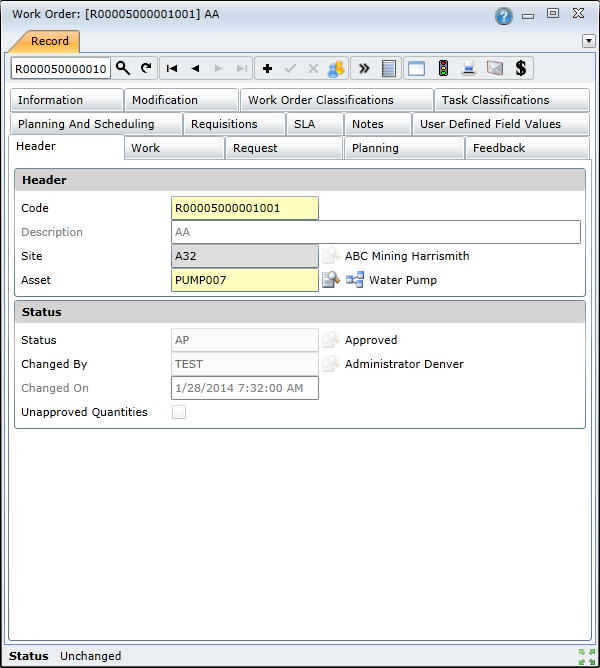Image resolution: width=600 pixels, height=668 pixels.
Task: Click the search magnifier icon in toolbar
Action: click(x=123, y=68)
